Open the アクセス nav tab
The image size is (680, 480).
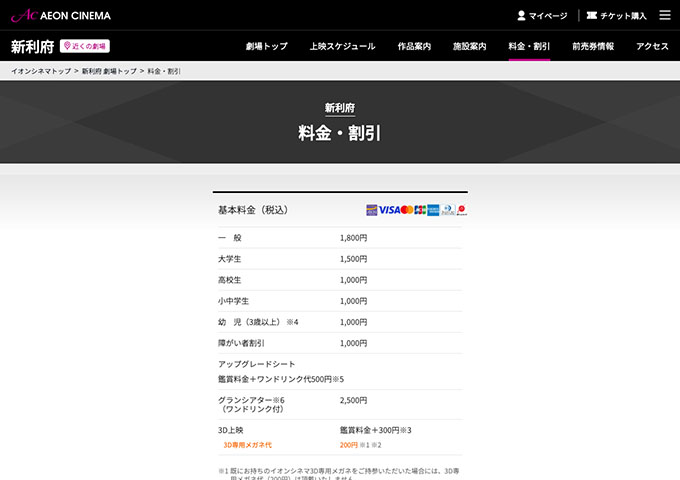click(x=652, y=46)
